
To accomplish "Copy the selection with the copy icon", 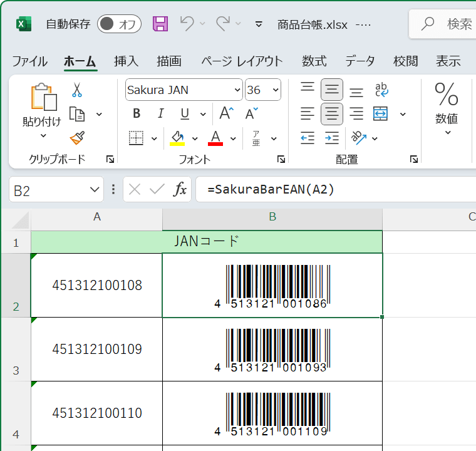I will point(77,114).
